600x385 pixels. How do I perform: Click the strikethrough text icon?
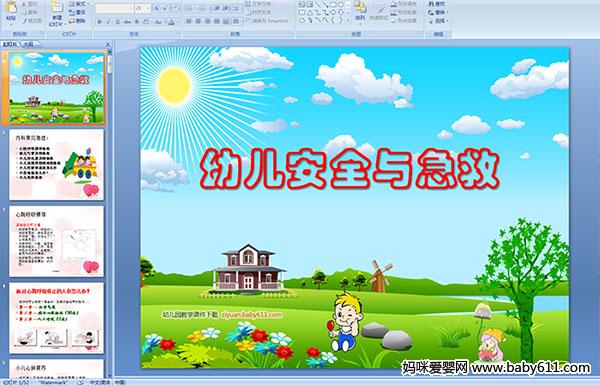[127, 22]
